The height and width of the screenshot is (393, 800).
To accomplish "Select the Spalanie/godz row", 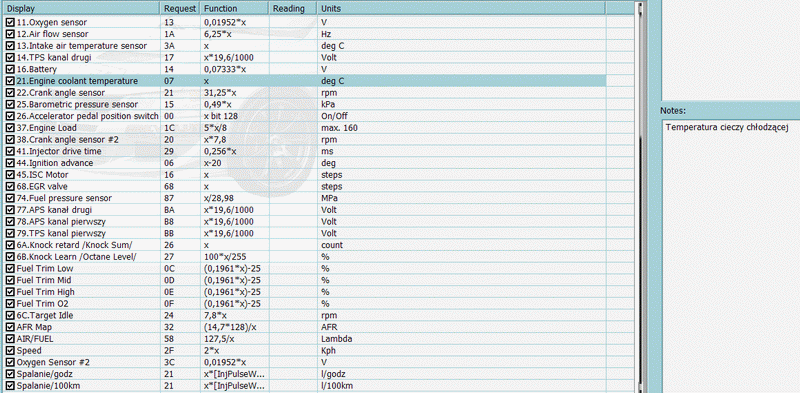I will (305, 375).
